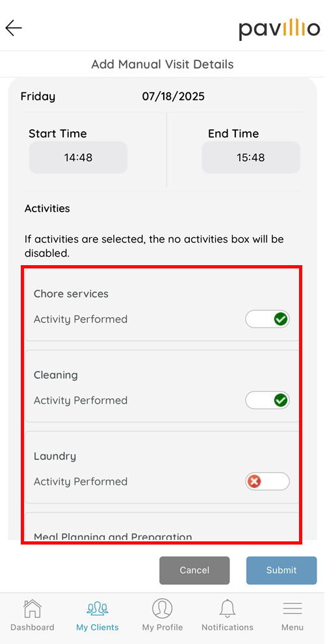Tap the Pavillo logo

279,29
